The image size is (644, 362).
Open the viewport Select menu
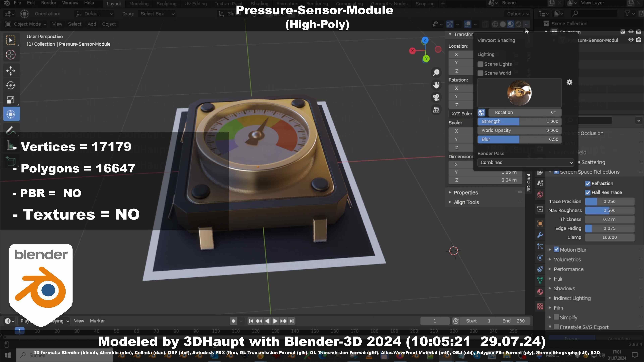[x=75, y=24]
